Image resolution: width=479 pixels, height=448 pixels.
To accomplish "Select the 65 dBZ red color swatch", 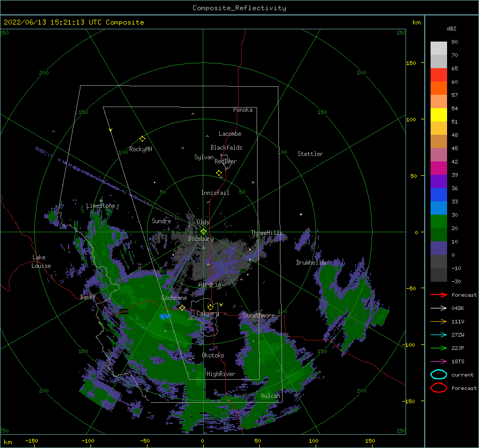I will tap(439, 75).
